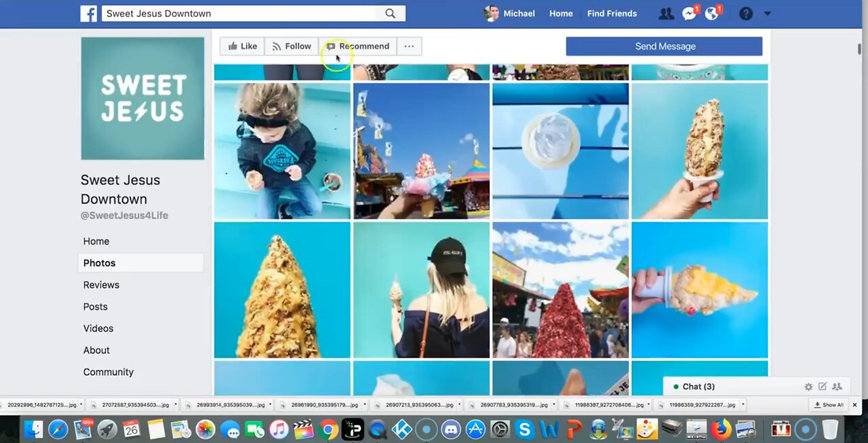Open iTunes from the Dock
Viewport: 868px width, 443px height.
pyautogui.click(x=279, y=429)
